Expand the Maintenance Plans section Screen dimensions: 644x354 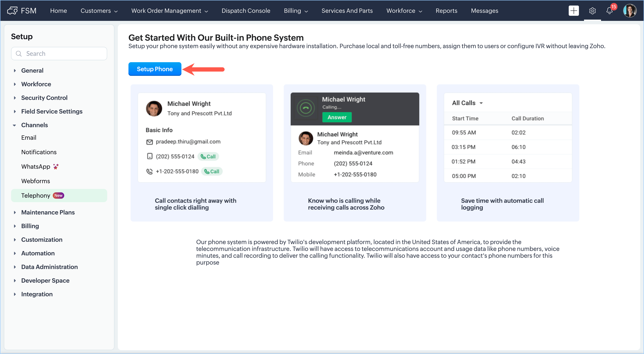[x=48, y=212]
